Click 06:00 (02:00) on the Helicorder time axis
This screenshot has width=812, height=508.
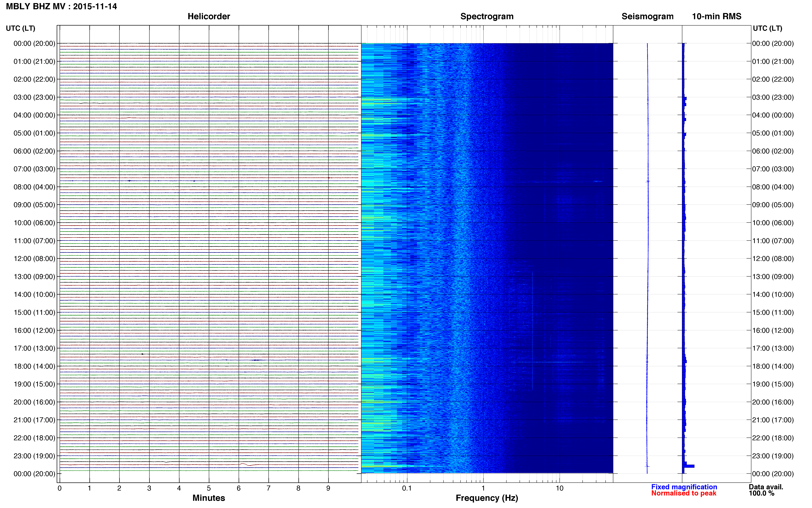pos(34,151)
